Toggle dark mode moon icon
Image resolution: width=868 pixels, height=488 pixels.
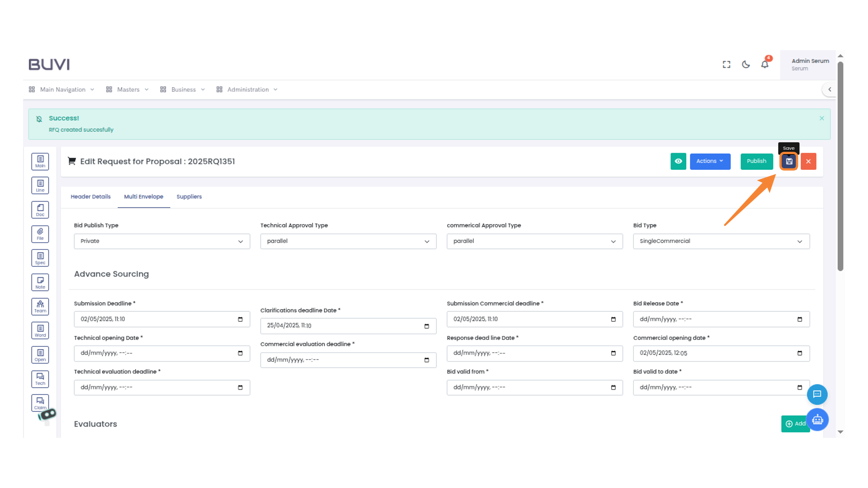[x=746, y=65]
